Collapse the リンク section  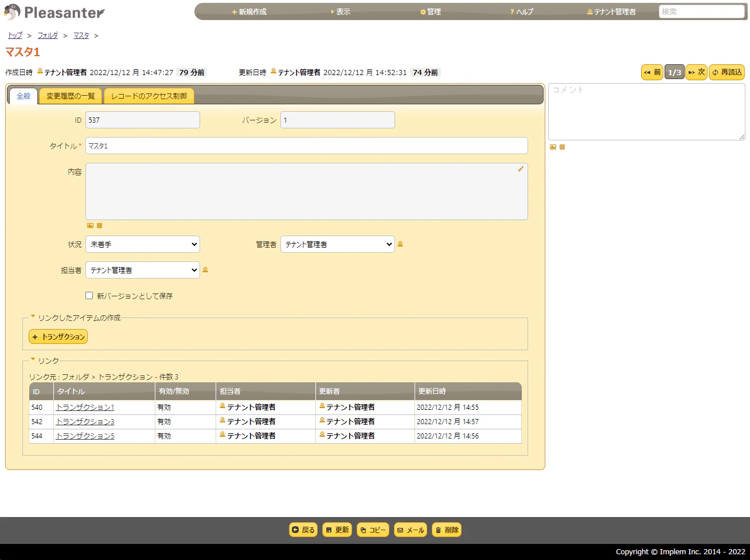coord(45,361)
